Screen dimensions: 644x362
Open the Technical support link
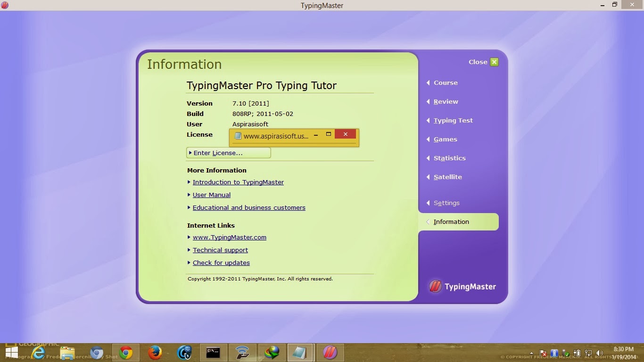[x=220, y=250]
